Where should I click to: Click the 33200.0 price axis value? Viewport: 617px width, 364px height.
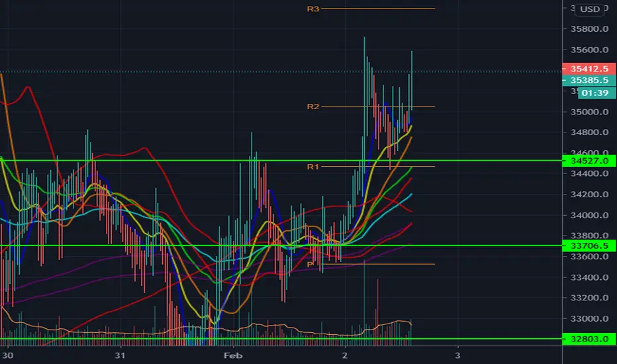(589, 298)
